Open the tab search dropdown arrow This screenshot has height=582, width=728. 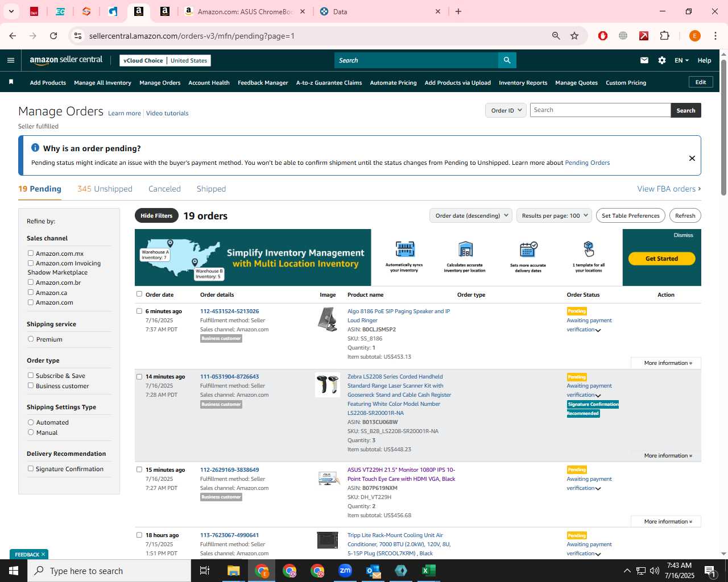click(x=11, y=11)
